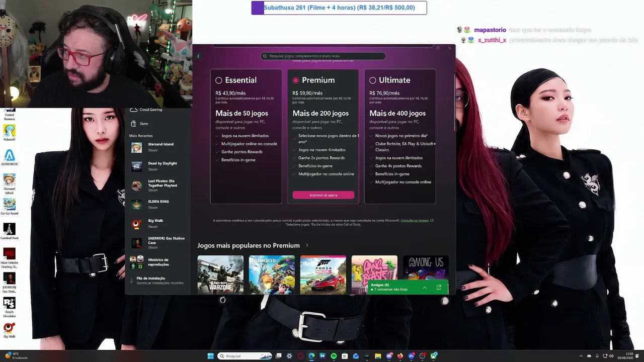Click the 'Inscreva-se agora' subscribe button
The width and height of the screenshot is (644, 362).
pos(324,195)
